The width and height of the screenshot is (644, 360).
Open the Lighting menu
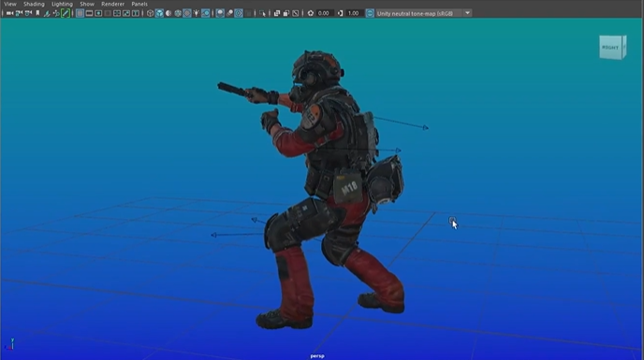click(62, 4)
